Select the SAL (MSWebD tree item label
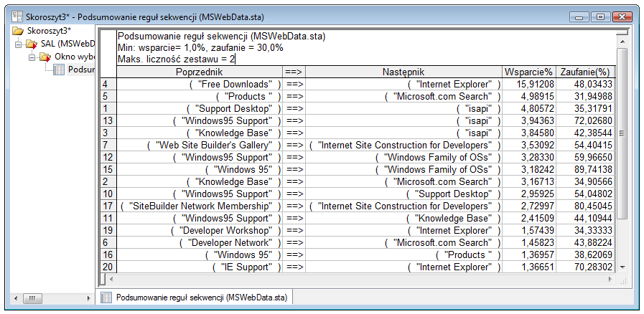644x314 pixels. (x=67, y=44)
